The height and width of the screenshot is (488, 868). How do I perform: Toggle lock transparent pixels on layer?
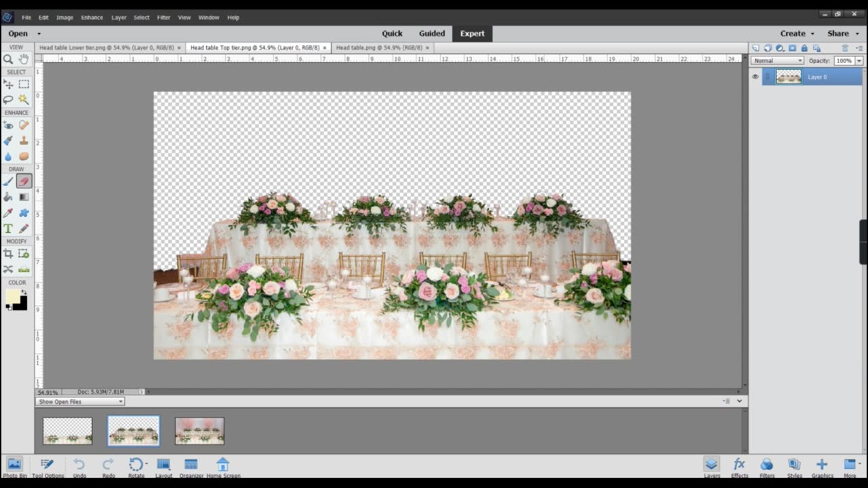point(816,48)
